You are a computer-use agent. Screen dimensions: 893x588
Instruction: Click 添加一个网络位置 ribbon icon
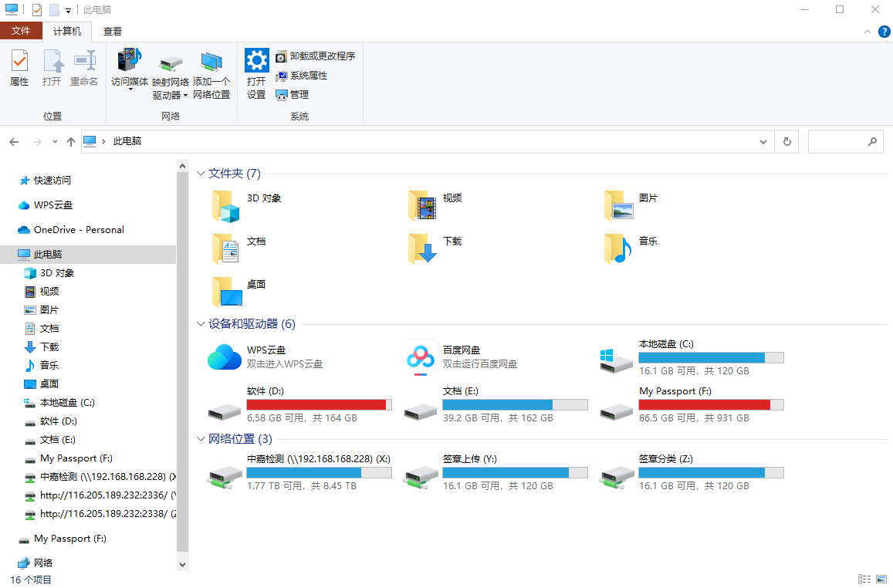tap(211, 63)
